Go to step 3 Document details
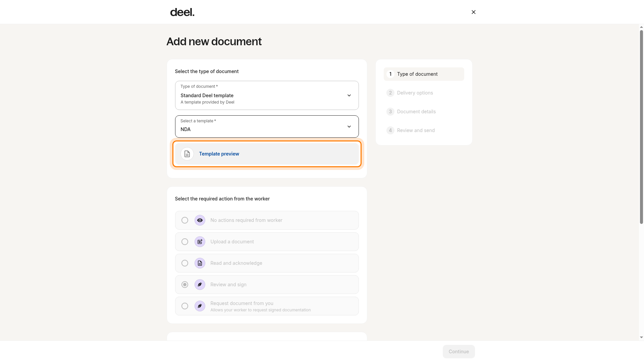The height and width of the screenshot is (362, 644). 424,112
